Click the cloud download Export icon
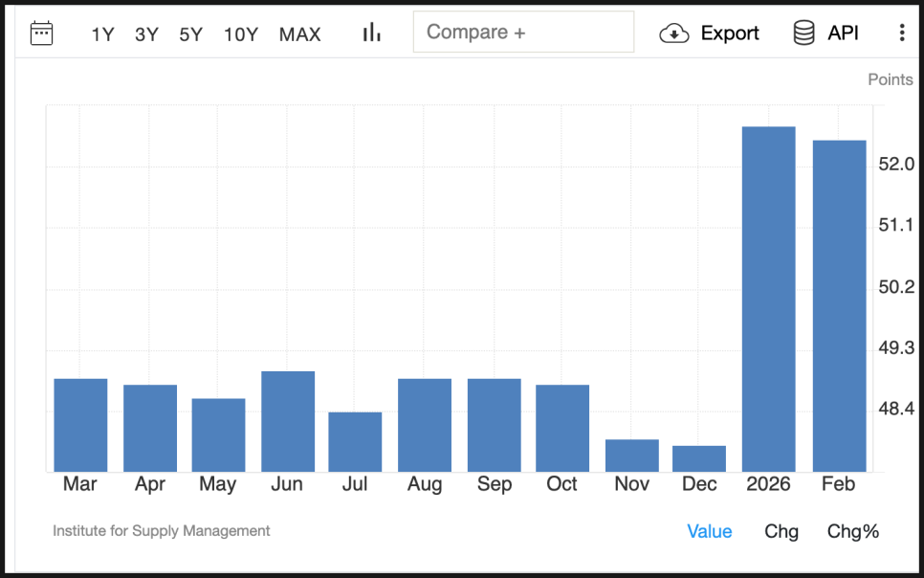The image size is (924, 578). tap(674, 33)
